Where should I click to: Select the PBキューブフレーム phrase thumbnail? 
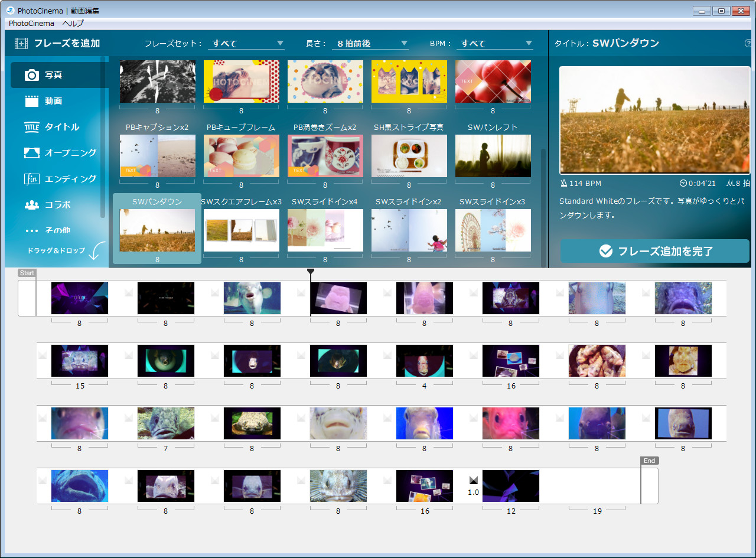click(x=241, y=156)
